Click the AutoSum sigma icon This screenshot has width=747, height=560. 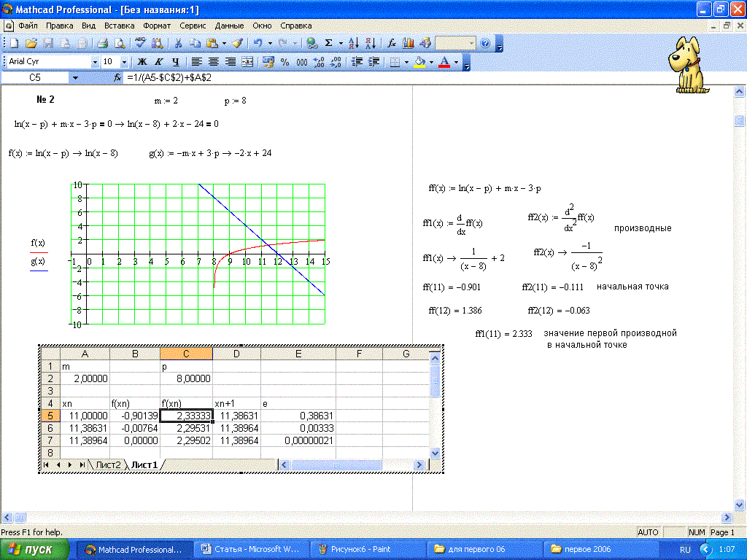[329, 44]
